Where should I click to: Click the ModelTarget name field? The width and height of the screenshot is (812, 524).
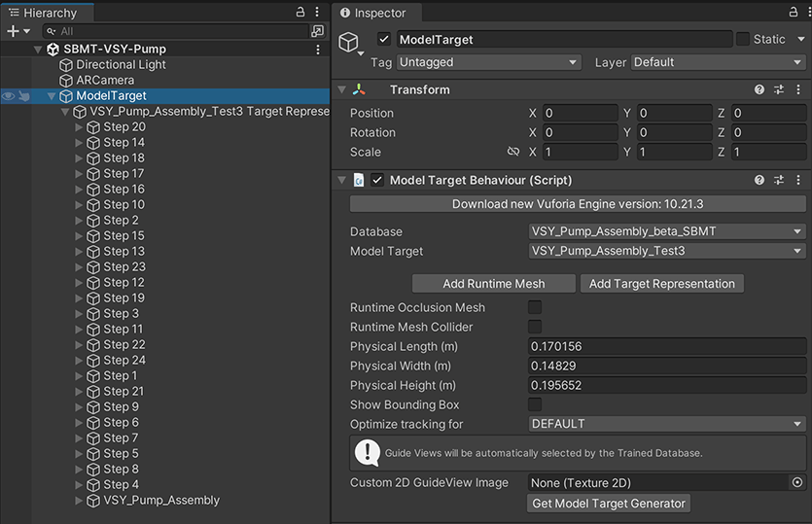pos(564,39)
